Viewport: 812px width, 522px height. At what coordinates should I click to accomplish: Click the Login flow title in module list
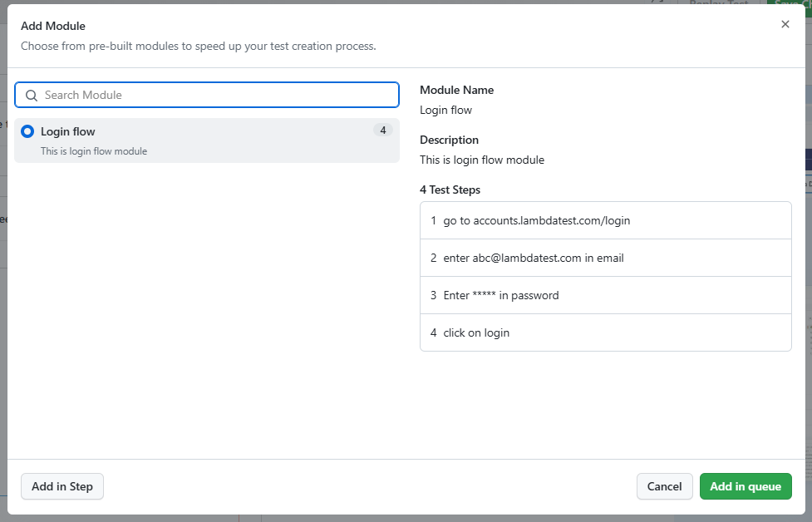pyautogui.click(x=68, y=131)
